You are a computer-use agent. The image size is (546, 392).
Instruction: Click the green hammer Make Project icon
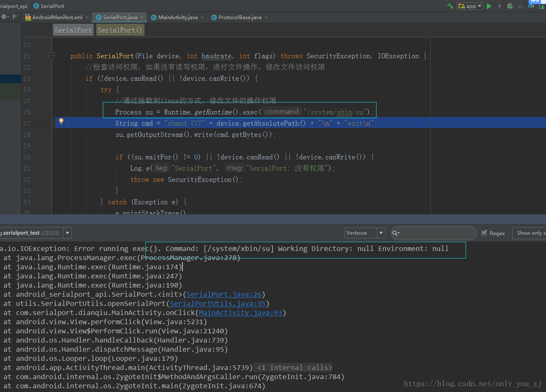(x=450, y=6)
